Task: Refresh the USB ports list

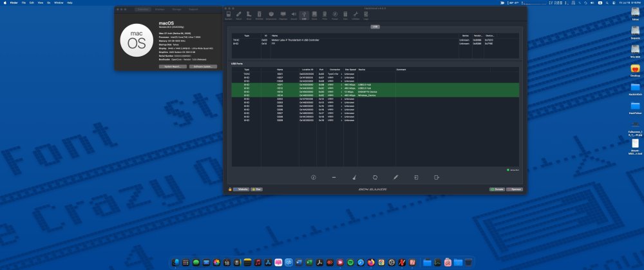Action: 375,178
